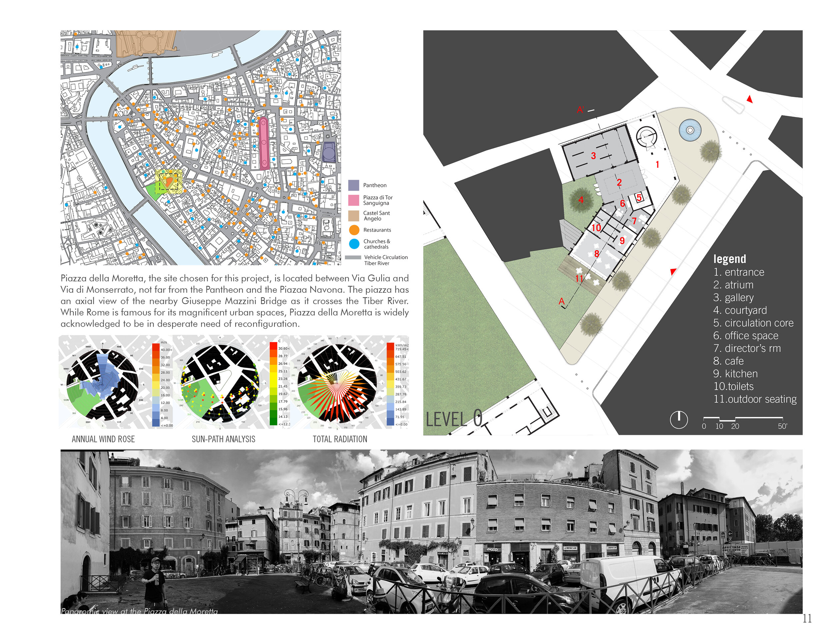Click red number 10 at toilets
The image size is (833, 644).
596,228
